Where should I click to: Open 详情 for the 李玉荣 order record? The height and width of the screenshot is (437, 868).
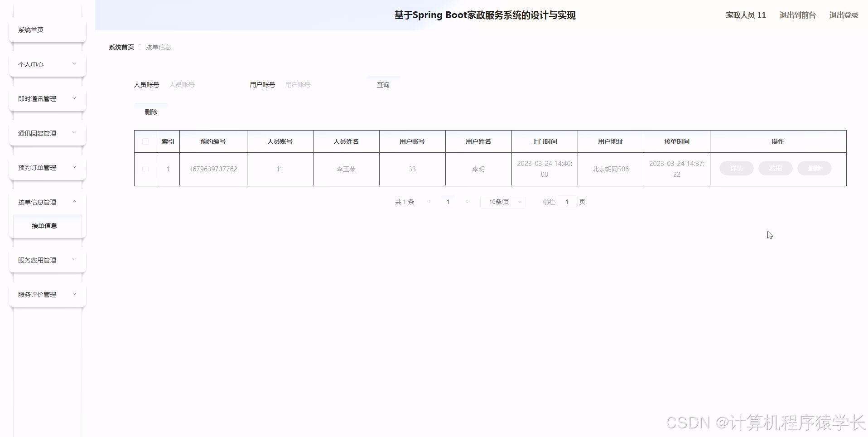(736, 168)
